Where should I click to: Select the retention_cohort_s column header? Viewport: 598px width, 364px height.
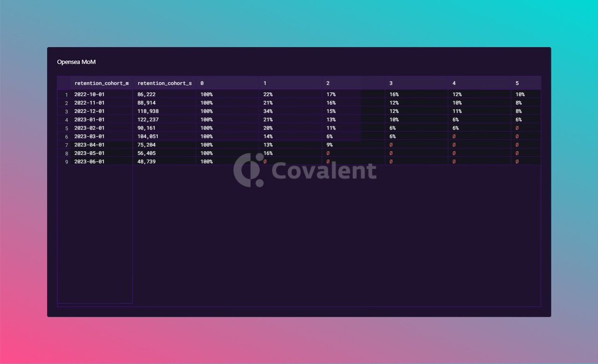tap(164, 83)
